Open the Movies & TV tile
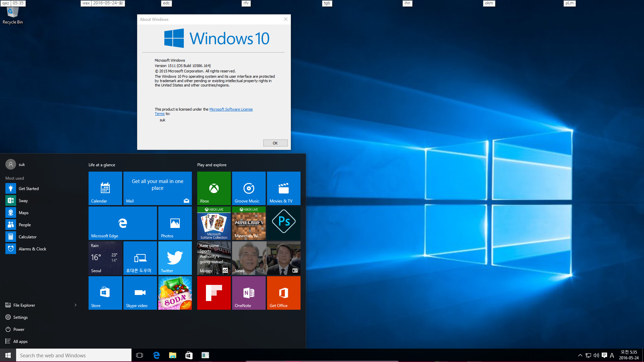 click(284, 188)
